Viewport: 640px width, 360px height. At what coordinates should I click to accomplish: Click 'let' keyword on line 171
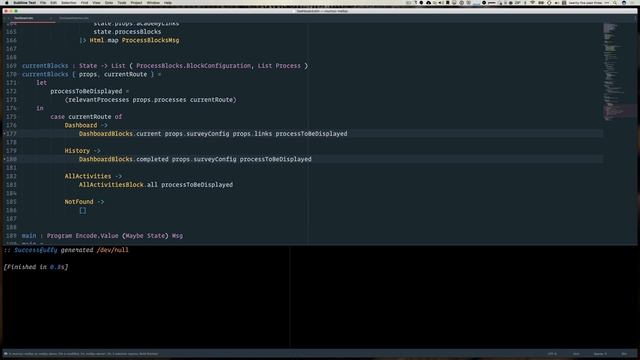pos(41,82)
